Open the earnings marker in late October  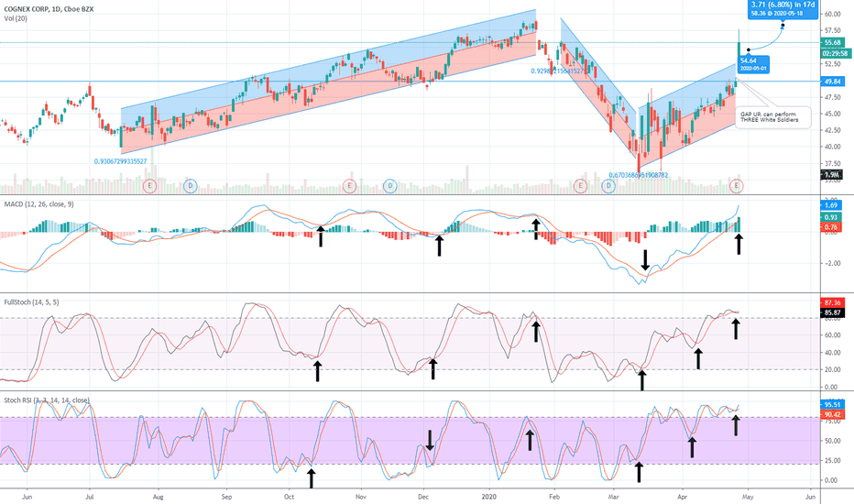pyautogui.click(x=349, y=186)
